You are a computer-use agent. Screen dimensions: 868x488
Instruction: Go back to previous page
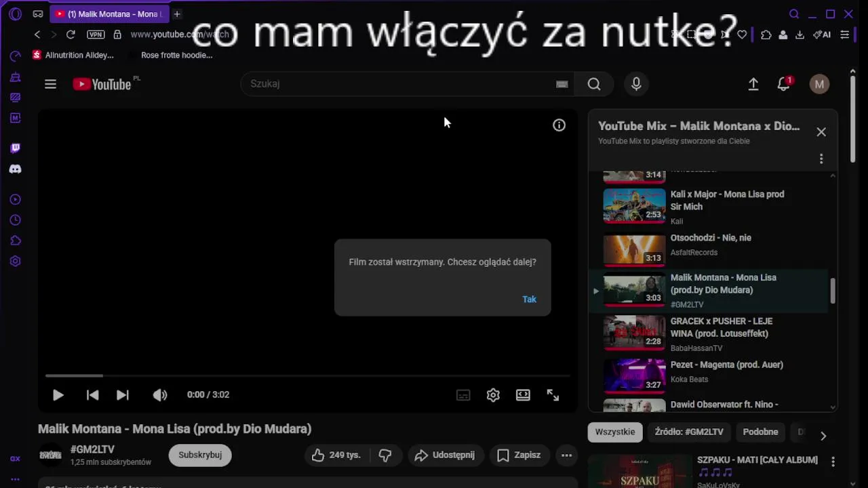(x=37, y=35)
